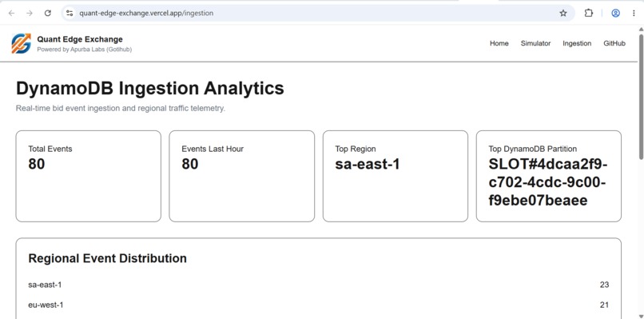
Task: Open the Ingestion nav link
Action: coord(577,44)
